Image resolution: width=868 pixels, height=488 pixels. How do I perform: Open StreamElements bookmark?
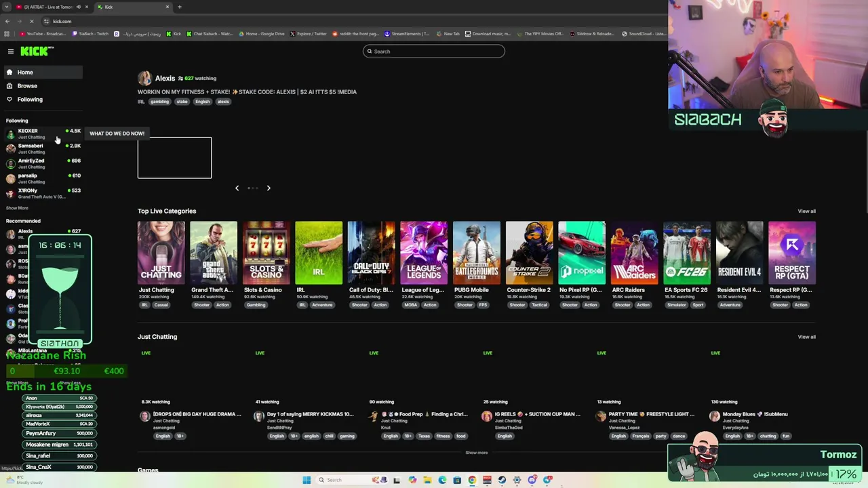pyautogui.click(x=408, y=33)
